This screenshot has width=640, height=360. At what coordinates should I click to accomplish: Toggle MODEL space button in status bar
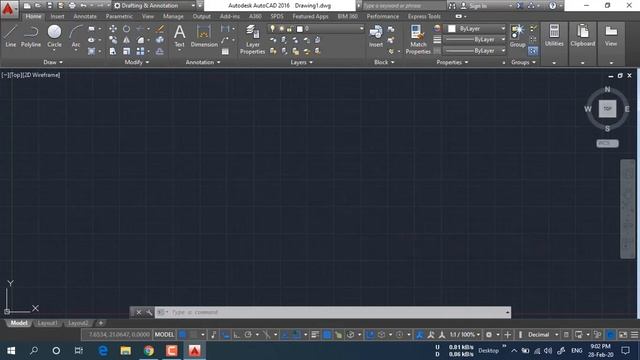click(x=164, y=335)
